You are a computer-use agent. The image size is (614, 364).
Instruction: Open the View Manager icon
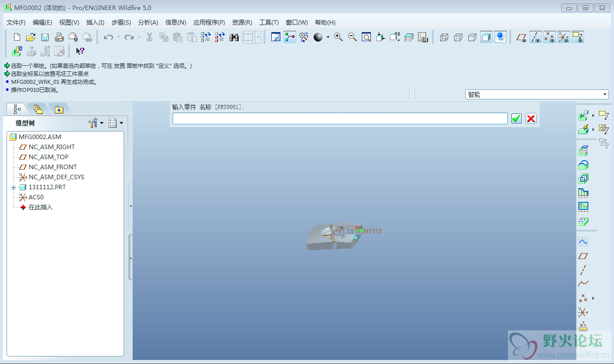423,37
